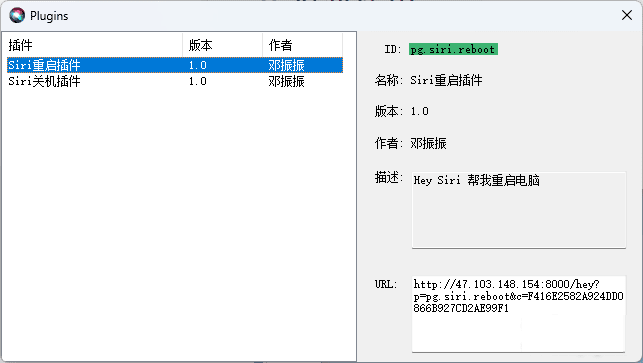Click version 1.0 of Siri关机插件
Viewport: 643px width, 363px height.
point(198,81)
